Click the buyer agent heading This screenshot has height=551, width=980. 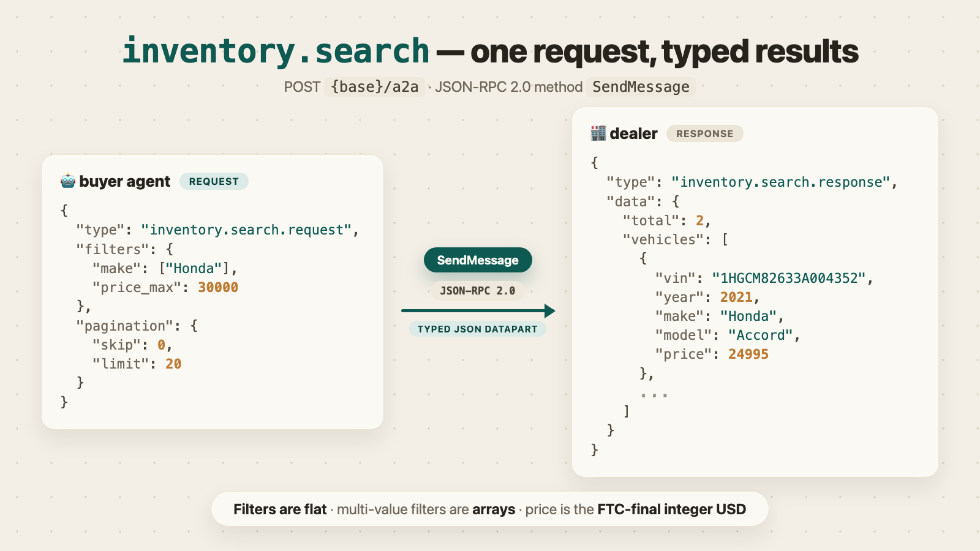124,181
